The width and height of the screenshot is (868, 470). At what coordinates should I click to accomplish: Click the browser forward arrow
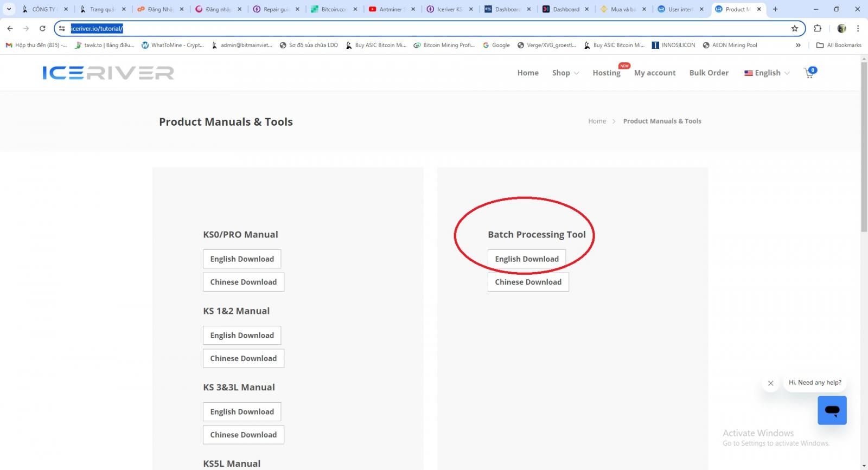coord(26,28)
